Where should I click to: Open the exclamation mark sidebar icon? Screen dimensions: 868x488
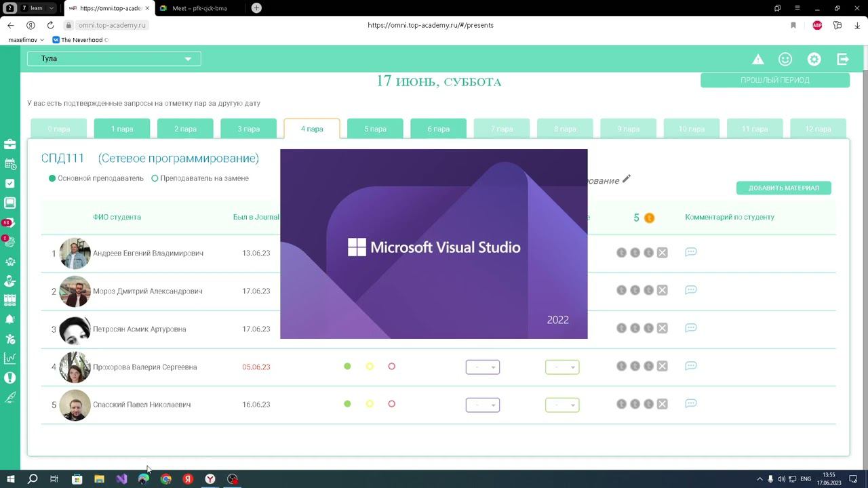tap(10, 378)
